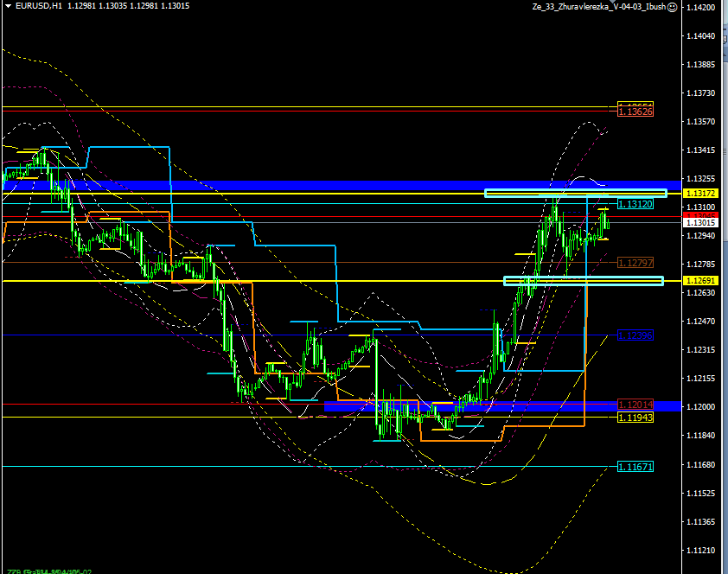Click the 1.12155 price scale value
728x574 pixels.
700,379
